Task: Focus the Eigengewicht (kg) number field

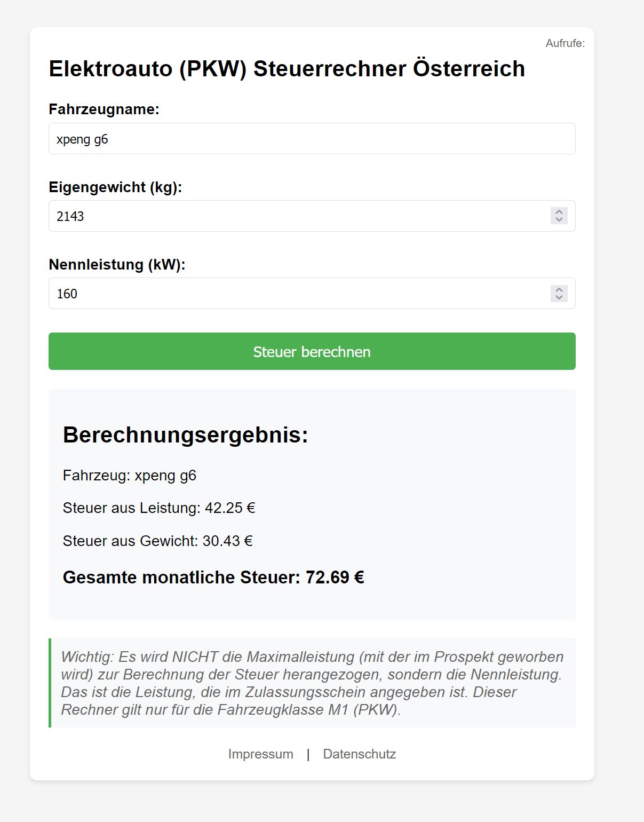Action: [x=299, y=216]
